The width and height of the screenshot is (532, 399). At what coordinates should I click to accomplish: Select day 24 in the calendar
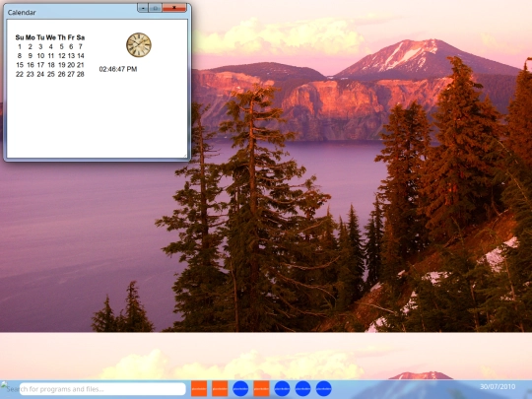click(40, 74)
